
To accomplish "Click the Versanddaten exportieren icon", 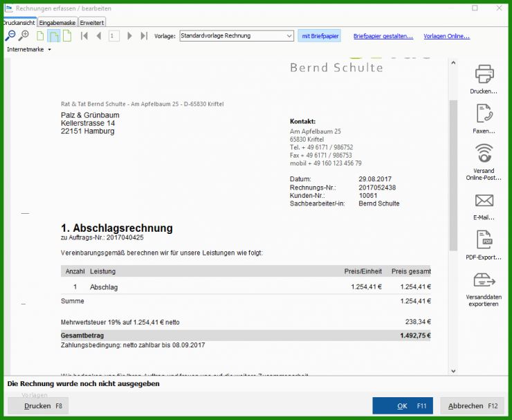I will click(x=484, y=280).
